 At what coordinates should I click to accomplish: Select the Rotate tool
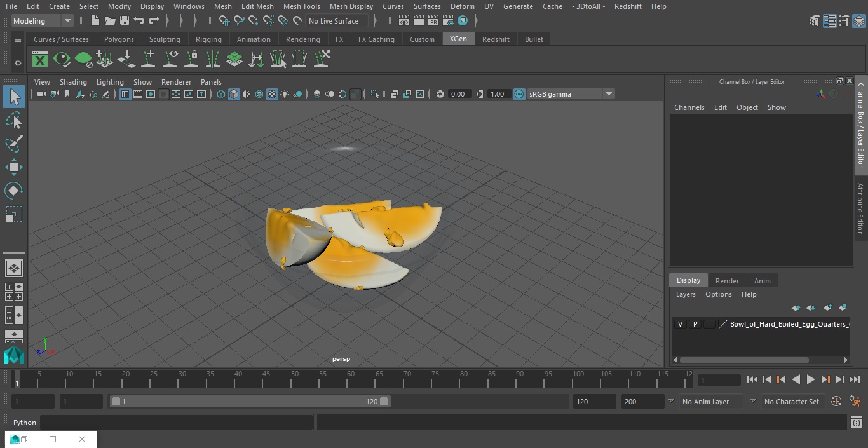point(14,191)
